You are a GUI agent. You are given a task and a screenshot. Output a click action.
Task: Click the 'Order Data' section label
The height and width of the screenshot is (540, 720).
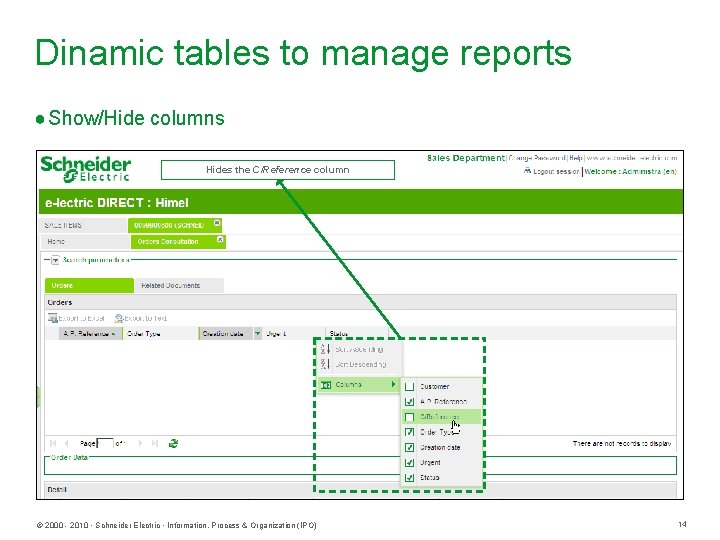(x=69, y=457)
